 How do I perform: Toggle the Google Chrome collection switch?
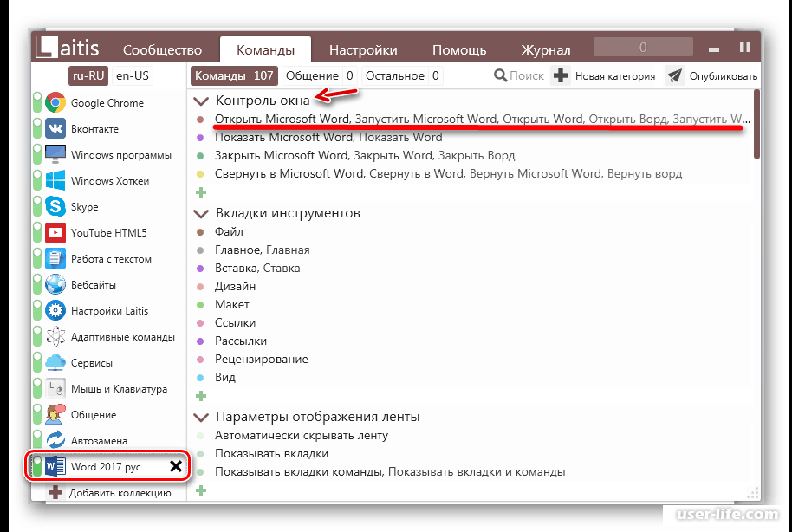click(x=37, y=102)
